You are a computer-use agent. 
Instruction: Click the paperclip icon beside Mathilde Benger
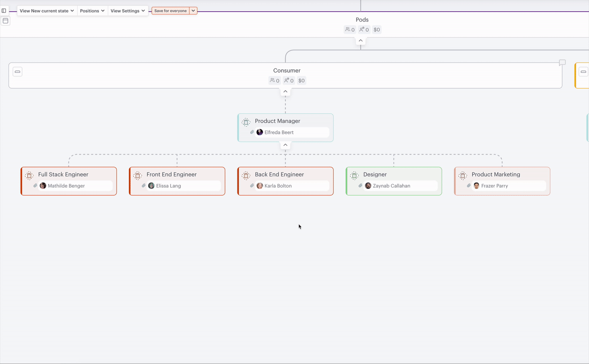(x=35, y=186)
